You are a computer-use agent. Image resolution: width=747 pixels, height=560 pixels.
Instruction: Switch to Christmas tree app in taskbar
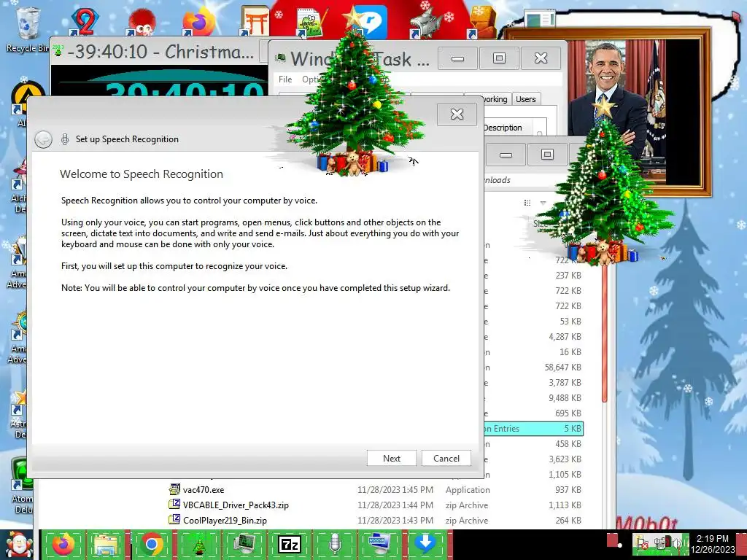[x=198, y=544]
